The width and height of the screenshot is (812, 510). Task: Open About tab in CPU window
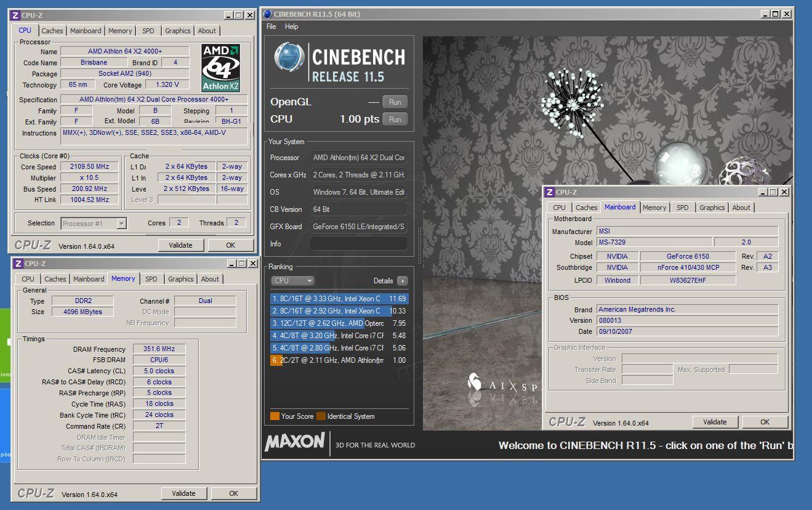point(207,31)
